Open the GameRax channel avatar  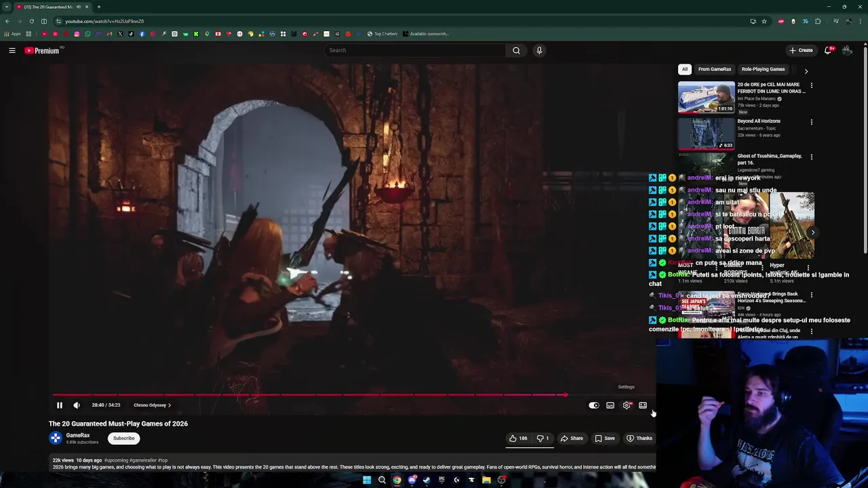click(56, 438)
